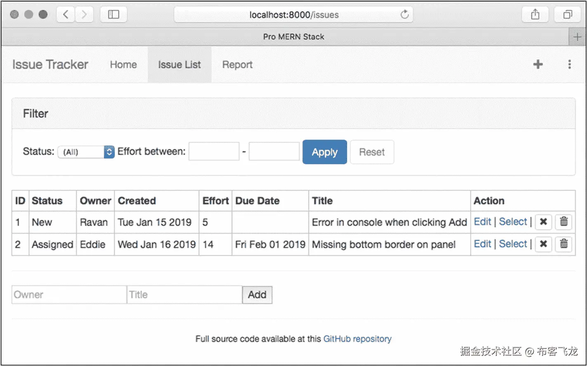This screenshot has height=367, width=588.
Task: Go to the Home nav item
Action: (x=123, y=65)
